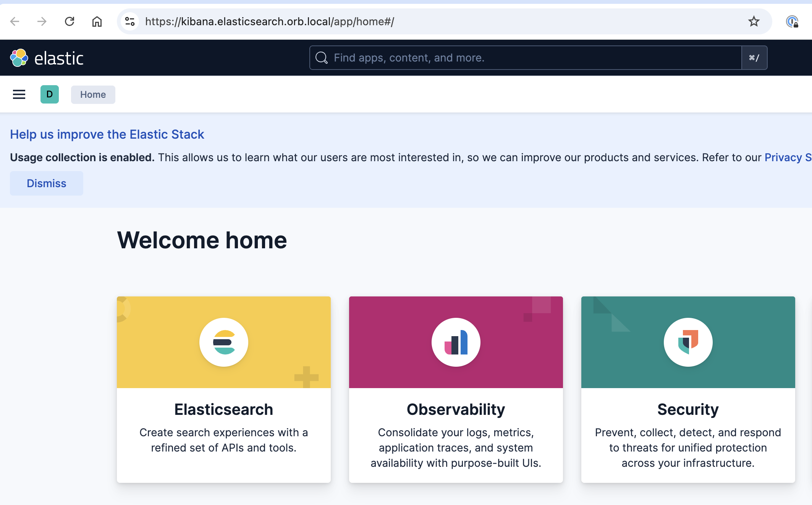
Task: Click the Home breadcrumb
Action: (x=93, y=94)
